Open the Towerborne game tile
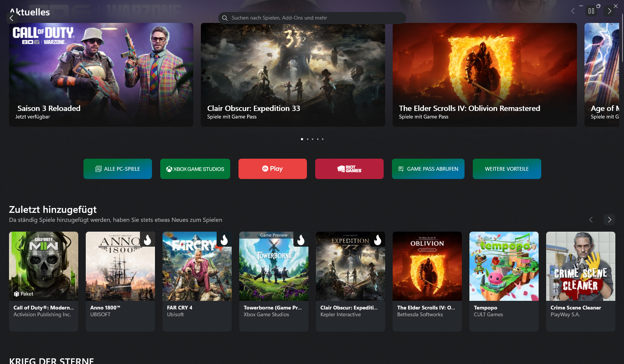 coord(274,281)
